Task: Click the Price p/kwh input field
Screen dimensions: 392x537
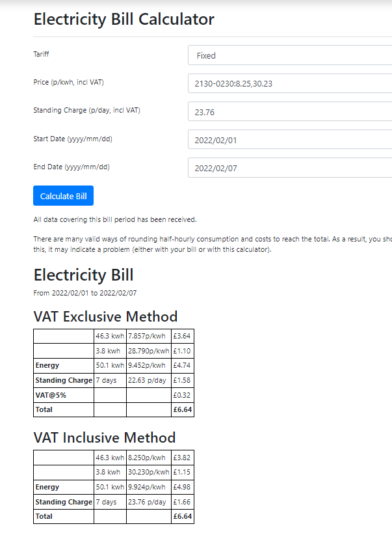Action: pos(289,83)
